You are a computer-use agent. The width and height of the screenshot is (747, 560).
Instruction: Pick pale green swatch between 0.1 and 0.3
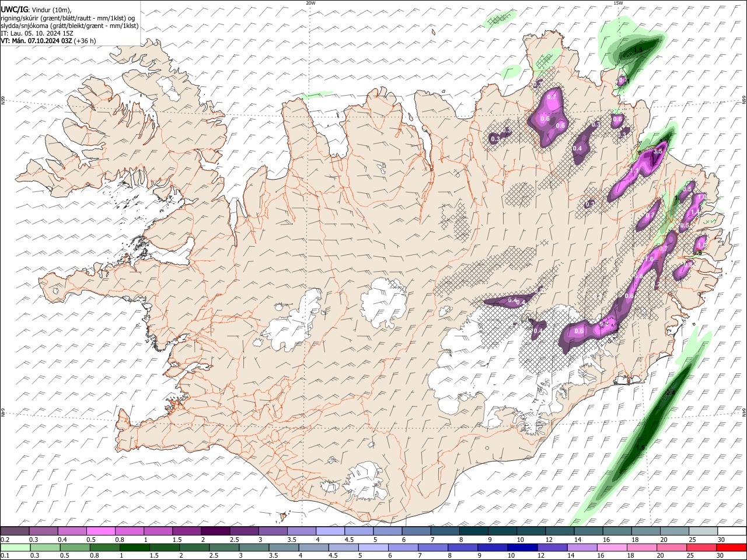point(15,547)
